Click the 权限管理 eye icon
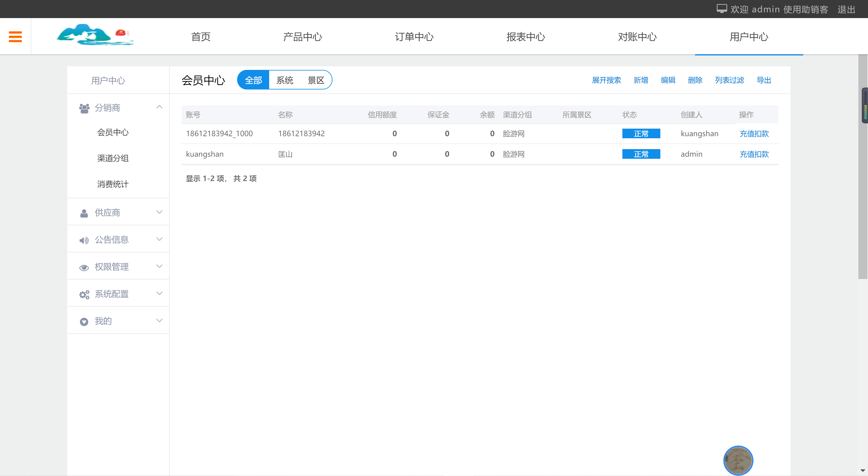This screenshot has height=476, width=868. tap(84, 268)
